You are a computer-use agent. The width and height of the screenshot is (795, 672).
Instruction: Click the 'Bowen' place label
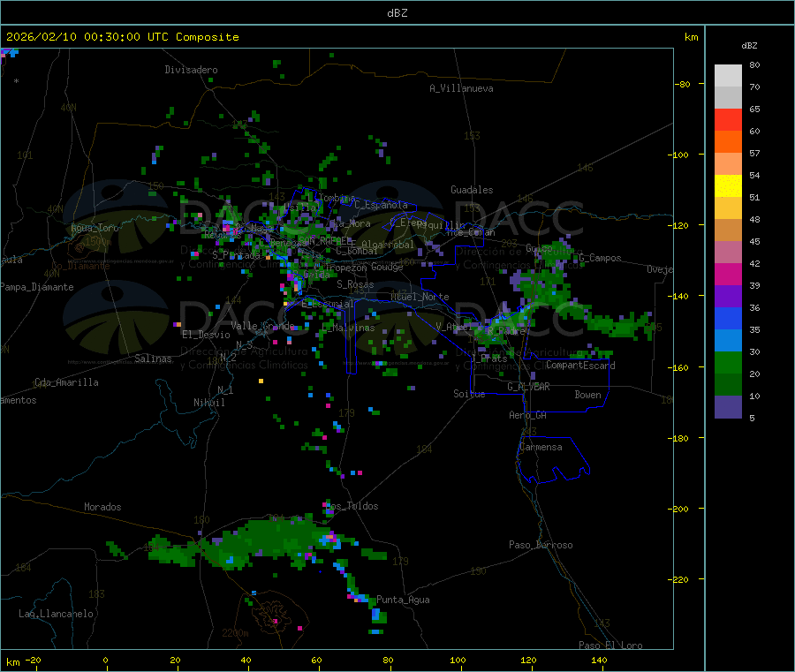(x=587, y=395)
